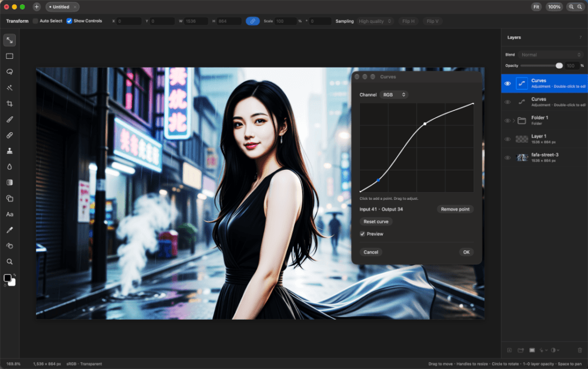
Task: Toggle visibility of fafa-street-3 layer
Action: pos(507,157)
